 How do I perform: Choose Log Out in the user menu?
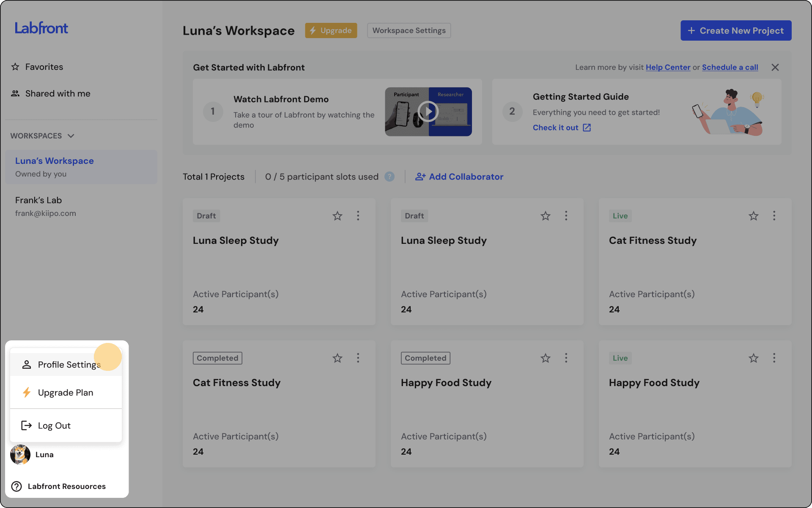point(54,425)
